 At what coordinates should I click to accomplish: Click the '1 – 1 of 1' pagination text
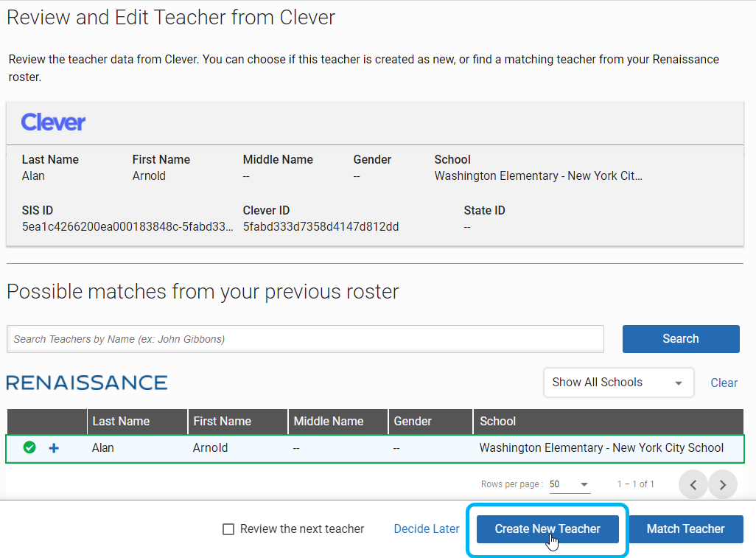[x=635, y=484]
